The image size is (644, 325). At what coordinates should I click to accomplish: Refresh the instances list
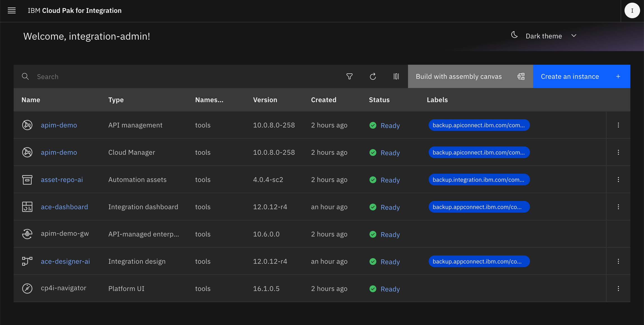pyautogui.click(x=373, y=76)
